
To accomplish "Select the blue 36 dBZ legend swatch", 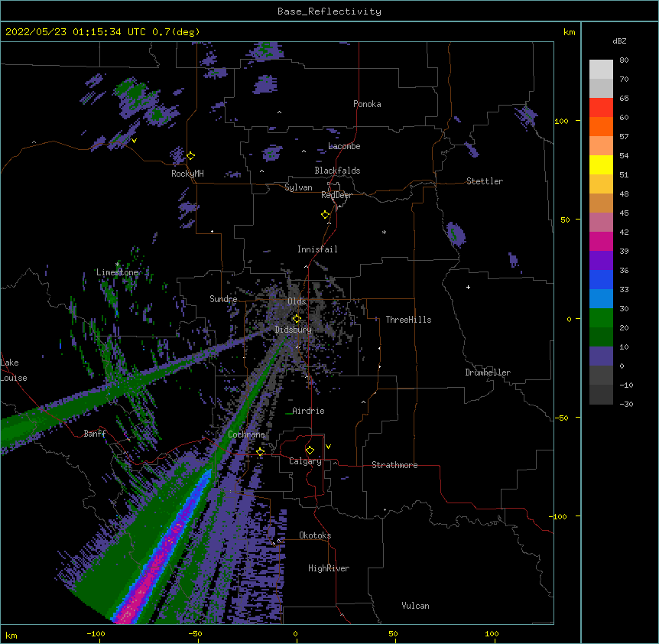I will [601, 279].
